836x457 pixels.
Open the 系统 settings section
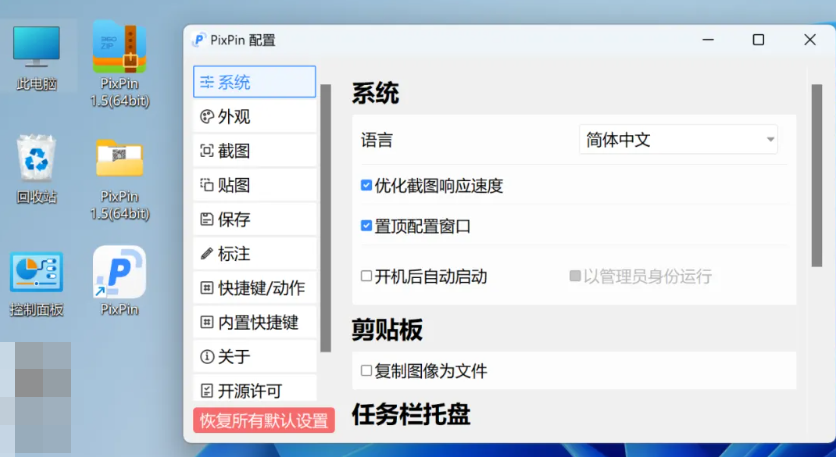254,82
